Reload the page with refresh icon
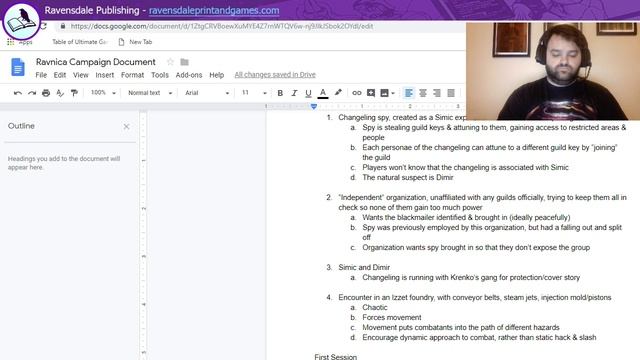Image resolution: width=640 pixels, height=360 pixels. [43, 27]
